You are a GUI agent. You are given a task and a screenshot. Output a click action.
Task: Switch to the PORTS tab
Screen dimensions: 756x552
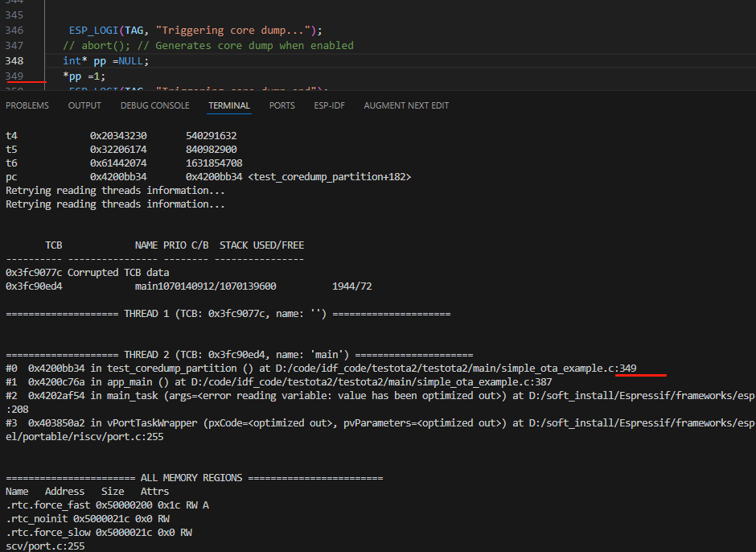282,105
